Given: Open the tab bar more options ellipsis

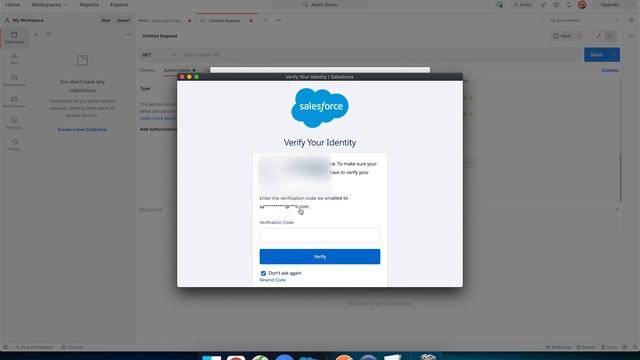Looking at the screenshot, I should click(279, 20).
